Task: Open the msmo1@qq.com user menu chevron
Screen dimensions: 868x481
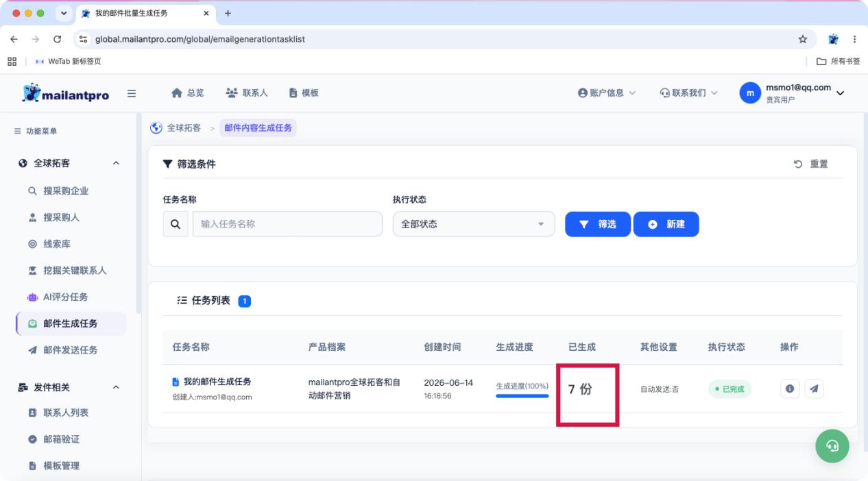Action: point(840,94)
